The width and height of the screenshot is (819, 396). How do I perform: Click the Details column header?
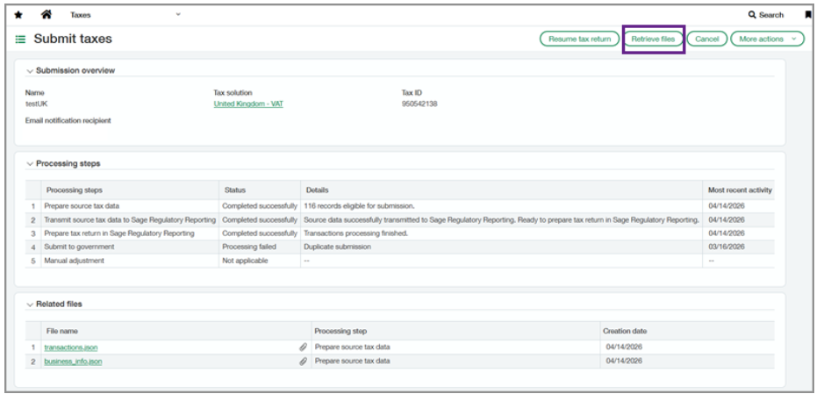tap(501, 190)
